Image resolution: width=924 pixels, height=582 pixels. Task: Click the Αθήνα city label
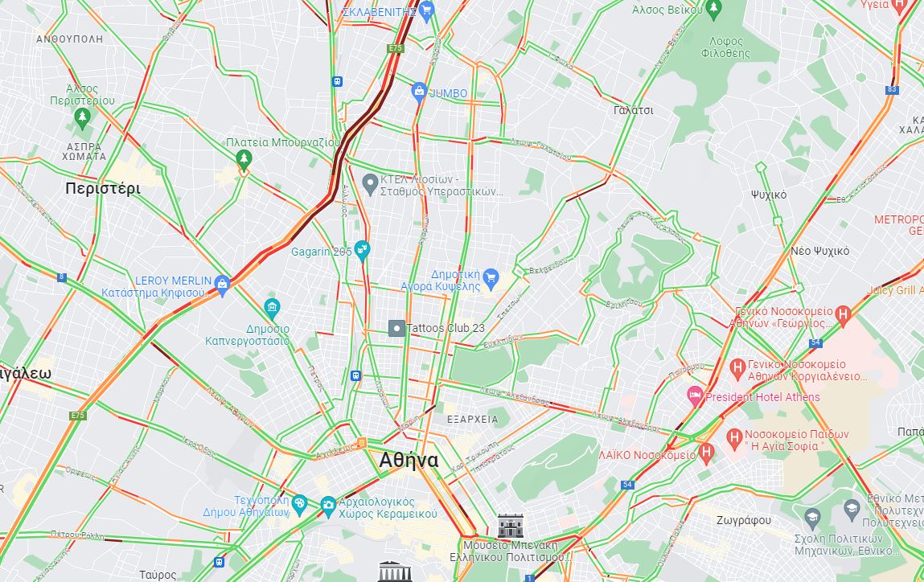(409, 460)
